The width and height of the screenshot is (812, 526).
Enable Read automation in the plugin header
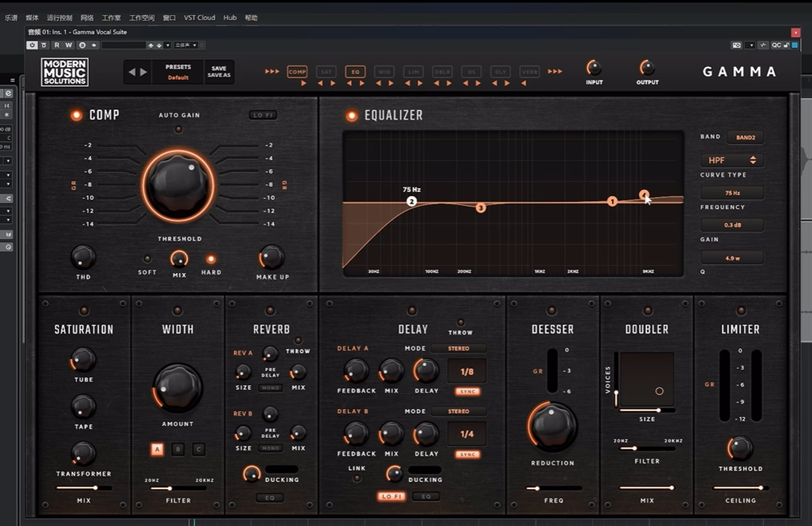click(x=57, y=45)
